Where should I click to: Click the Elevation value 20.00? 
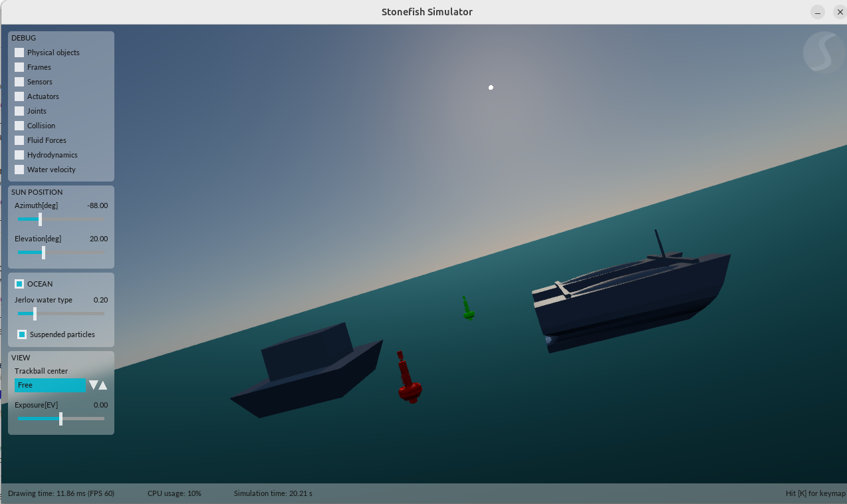[x=98, y=239]
